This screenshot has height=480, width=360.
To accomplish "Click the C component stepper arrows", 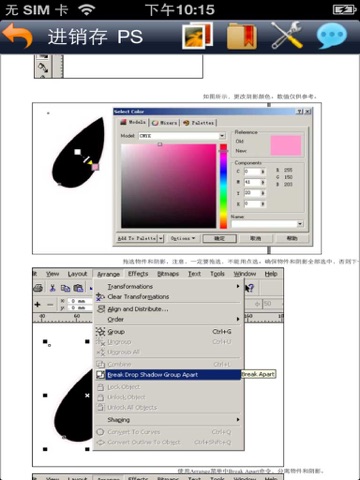I will click(x=263, y=171).
